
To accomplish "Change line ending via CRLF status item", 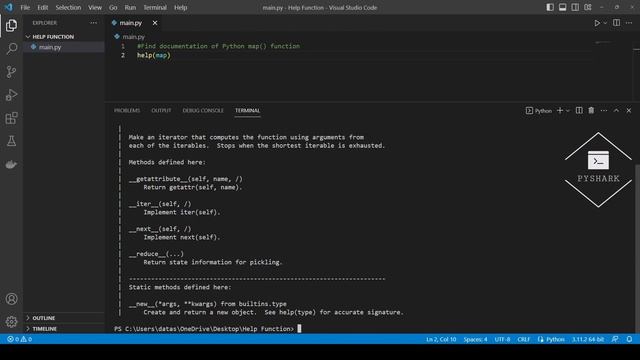I will (x=524, y=339).
